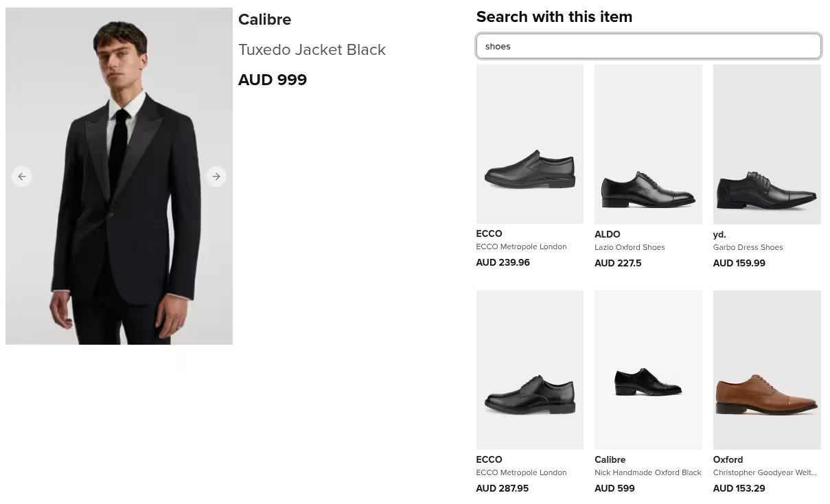Open the ECCO brand link
The width and height of the screenshot is (830, 504).
pyautogui.click(x=489, y=234)
